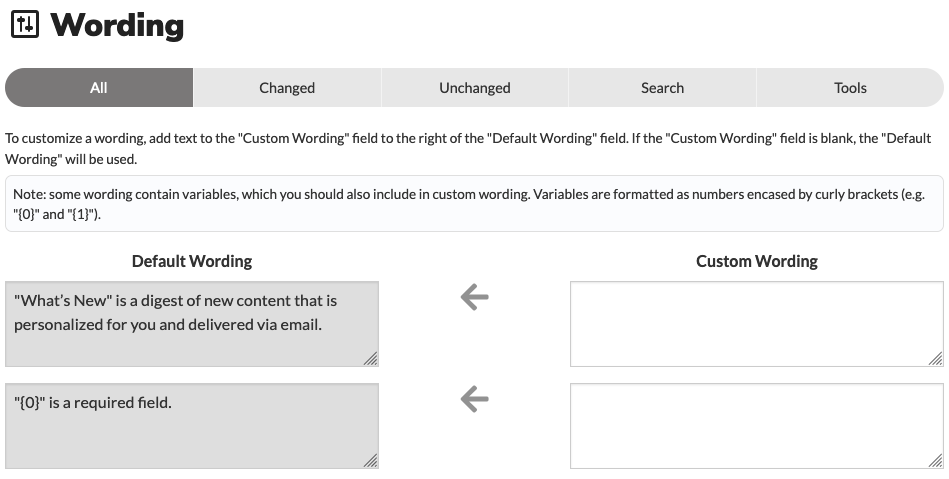The width and height of the screenshot is (949, 479).
Task: Go to the Search tab
Action: click(x=662, y=88)
